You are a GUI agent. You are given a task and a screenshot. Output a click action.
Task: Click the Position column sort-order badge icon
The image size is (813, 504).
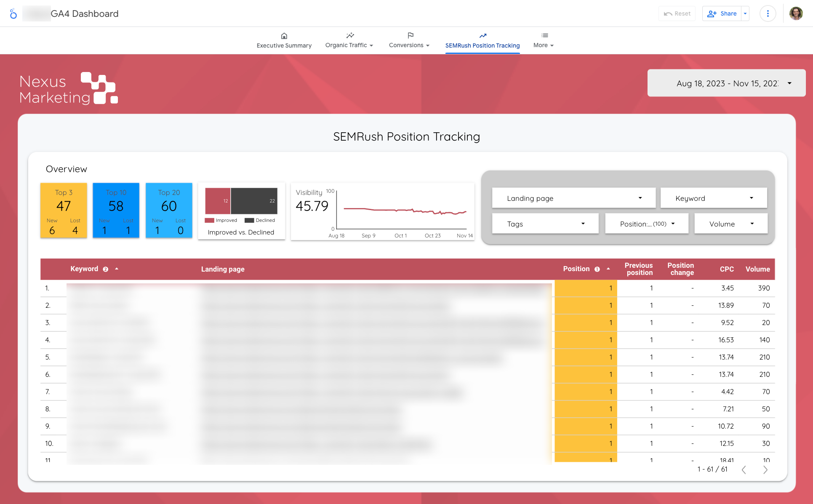[597, 269]
